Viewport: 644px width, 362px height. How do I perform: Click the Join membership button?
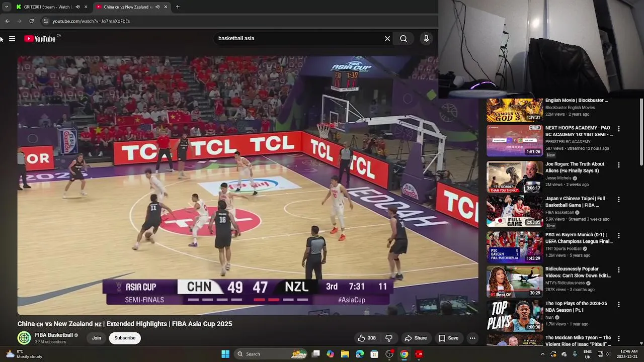tap(97, 338)
